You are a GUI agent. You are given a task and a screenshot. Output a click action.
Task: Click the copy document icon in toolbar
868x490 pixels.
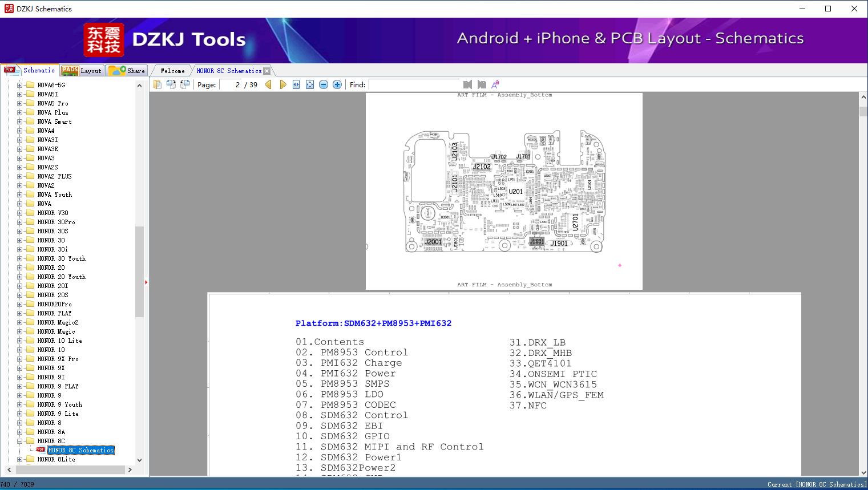(157, 84)
